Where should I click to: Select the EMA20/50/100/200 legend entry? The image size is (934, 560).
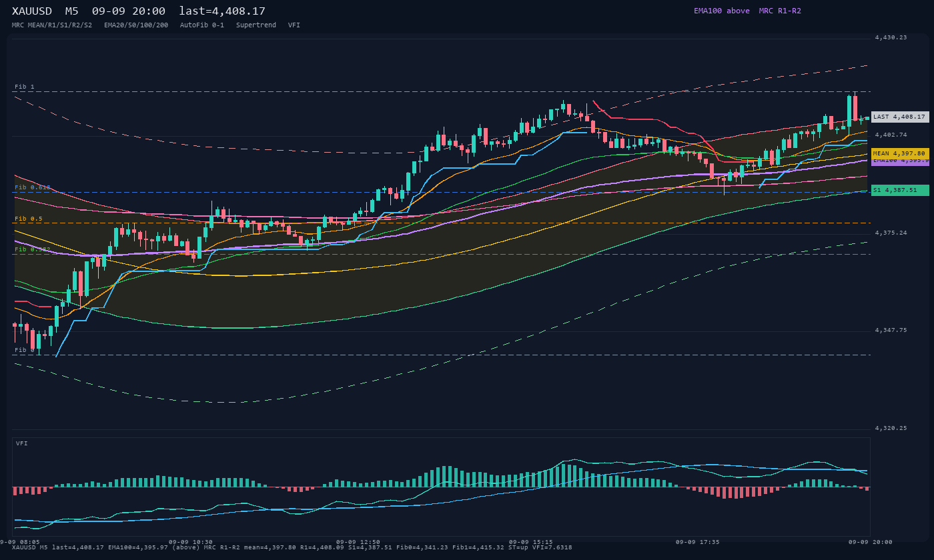tap(136, 25)
